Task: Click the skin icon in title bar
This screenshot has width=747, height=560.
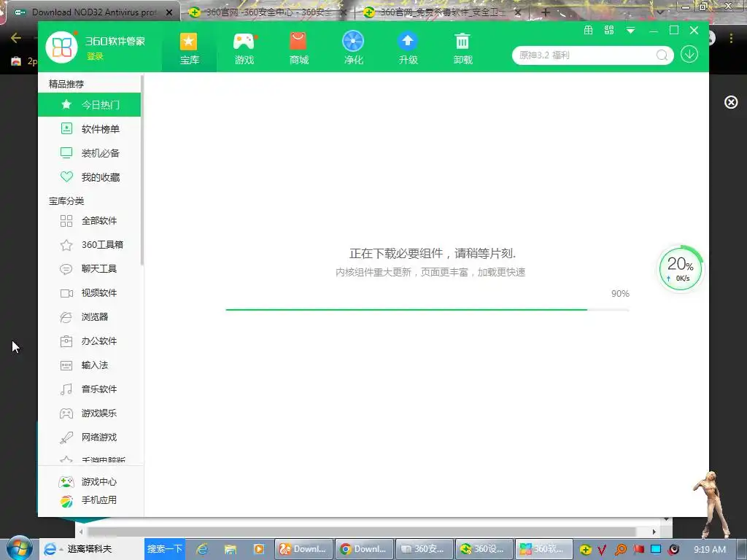Action: pyautogui.click(x=589, y=30)
